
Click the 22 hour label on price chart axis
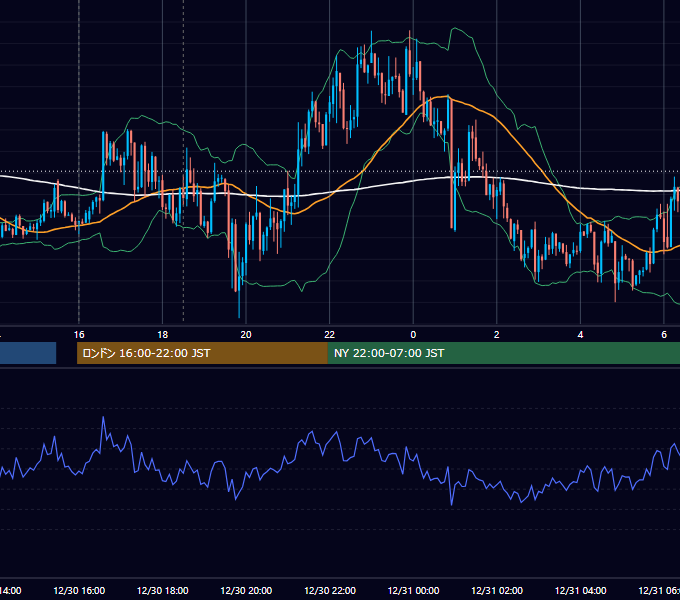[330, 335]
